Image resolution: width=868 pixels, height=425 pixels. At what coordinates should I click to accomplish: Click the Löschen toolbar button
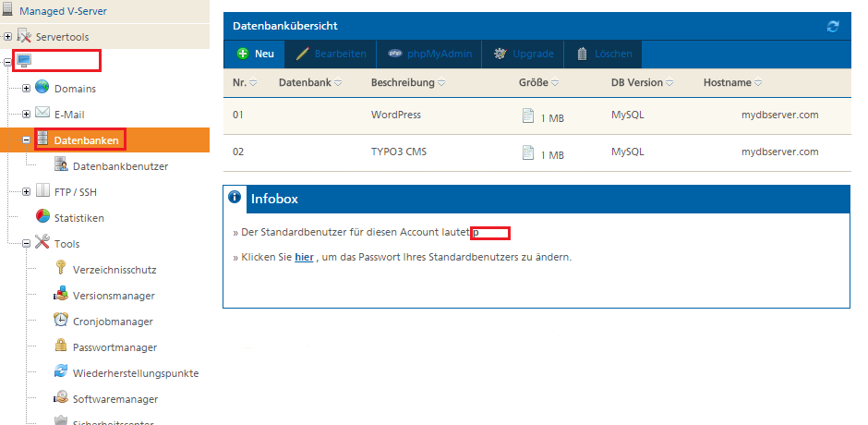point(603,54)
